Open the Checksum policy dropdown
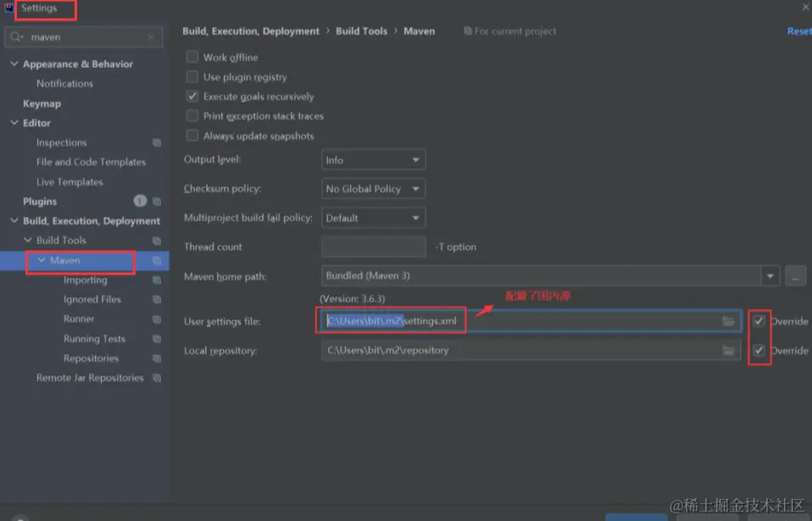 (x=373, y=189)
